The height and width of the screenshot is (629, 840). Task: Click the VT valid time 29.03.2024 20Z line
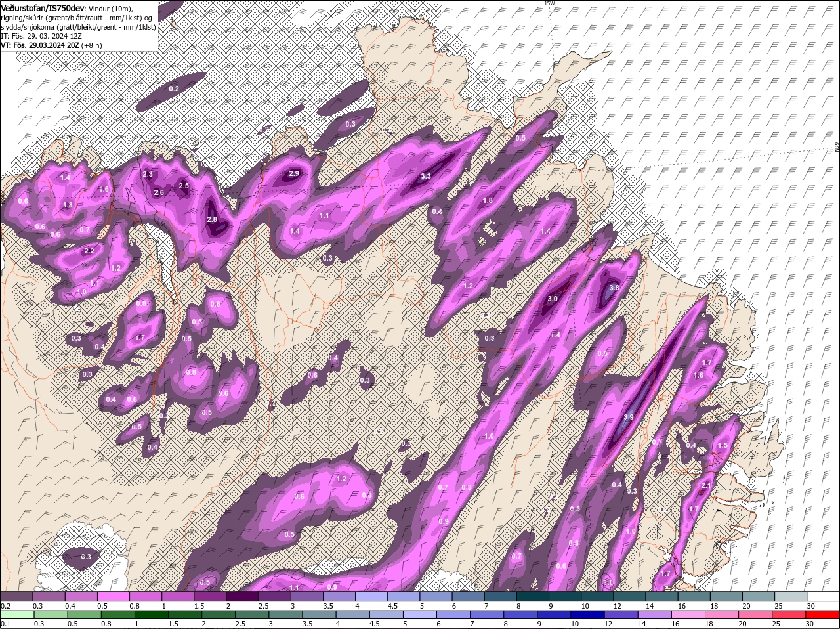[51, 45]
